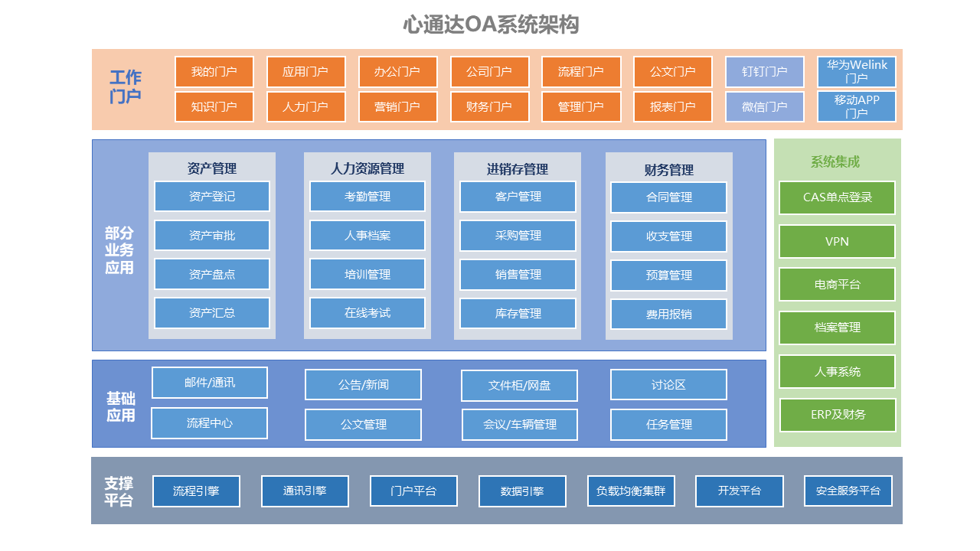Select the 讨论区 box
Viewport: 980px width, 551px height.
pyautogui.click(x=669, y=385)
